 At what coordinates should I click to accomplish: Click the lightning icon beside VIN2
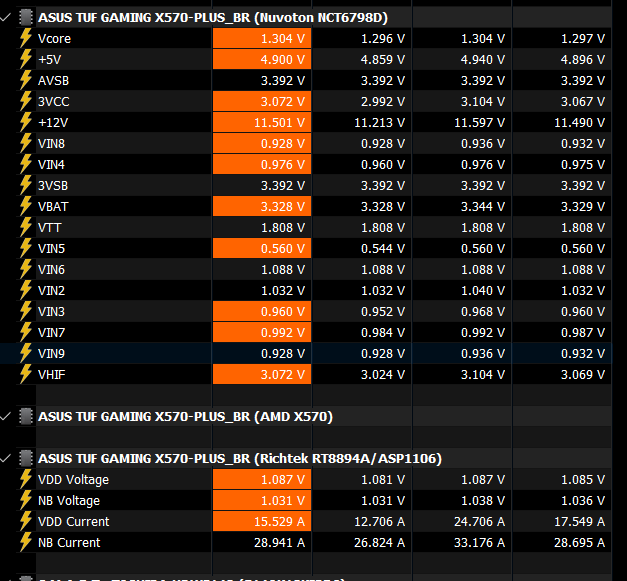[x=26, y=290]
